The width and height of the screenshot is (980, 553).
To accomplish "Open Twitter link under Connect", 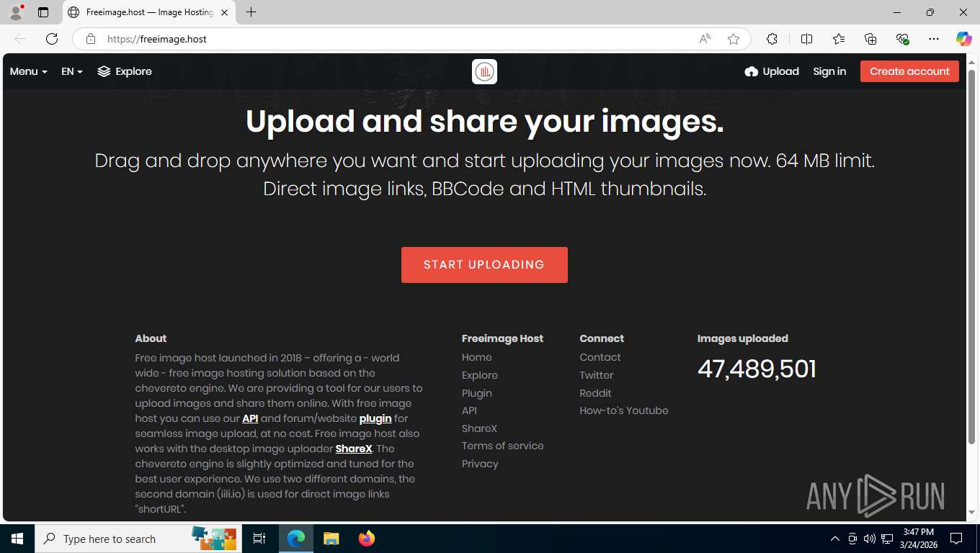I will [x=597, y=375].
